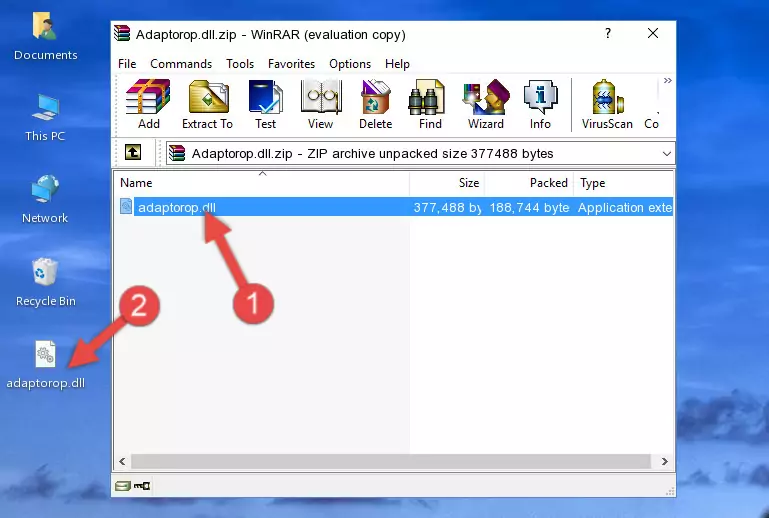Sort file list by Type column
Image resolution: width=769 pixels, height=518 pixels.
click(624, 183)
